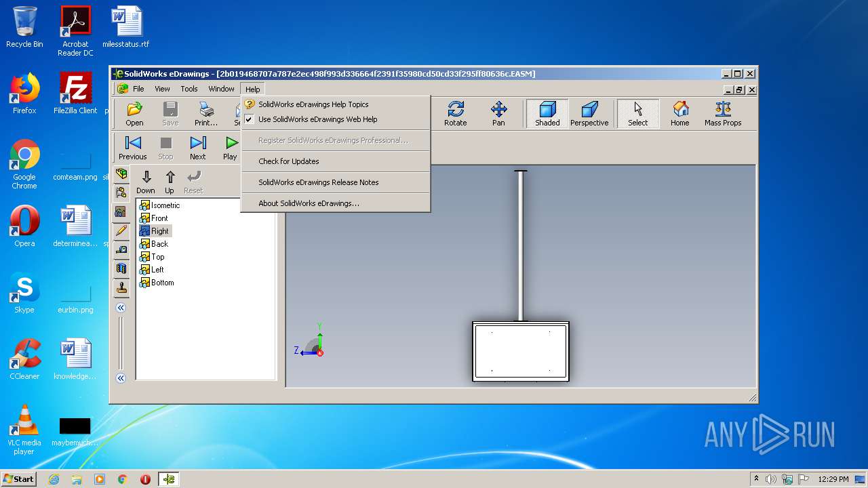The width and height of the screenshot is (868, 488).
Task: Open SolidWorks eDrawings Release Notes
Action: click(336, 182)
